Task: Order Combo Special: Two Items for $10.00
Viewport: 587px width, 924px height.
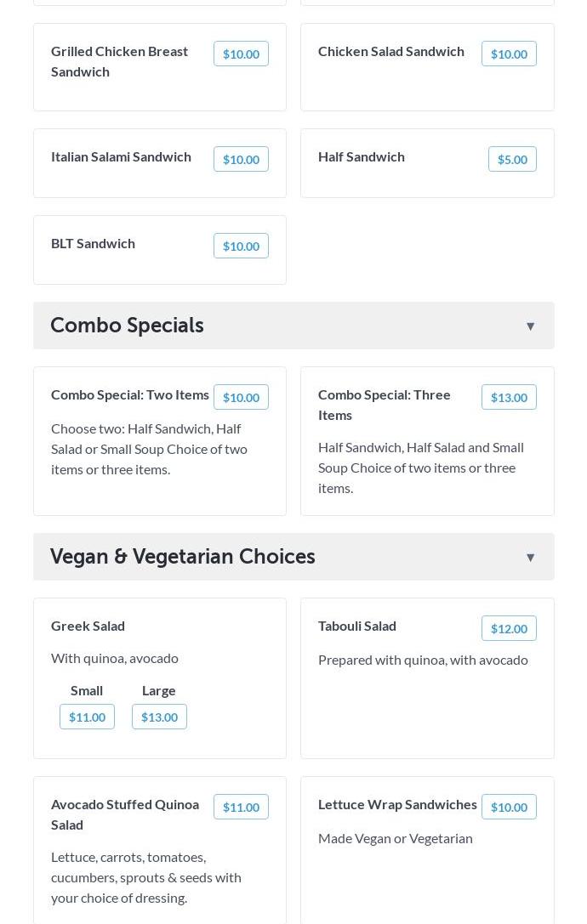Action: coord(241,397)
